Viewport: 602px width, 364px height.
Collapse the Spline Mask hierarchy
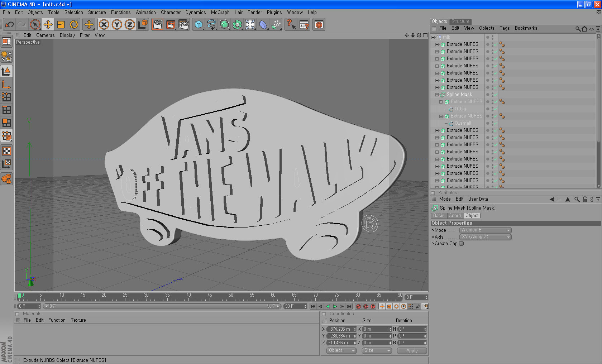coord(437,95)
